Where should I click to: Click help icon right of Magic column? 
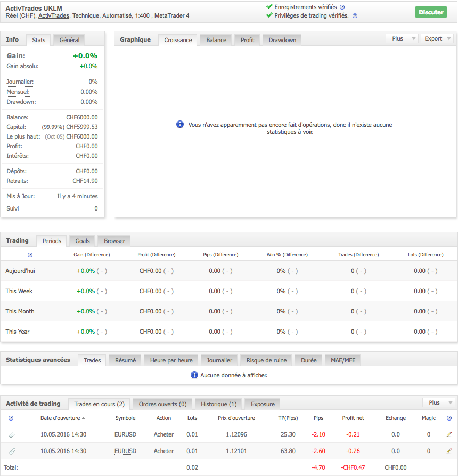click(449, 418)
